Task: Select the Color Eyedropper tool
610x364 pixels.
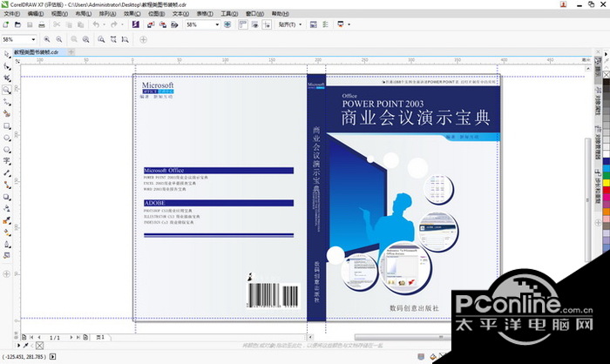Action: pos(7,220)
